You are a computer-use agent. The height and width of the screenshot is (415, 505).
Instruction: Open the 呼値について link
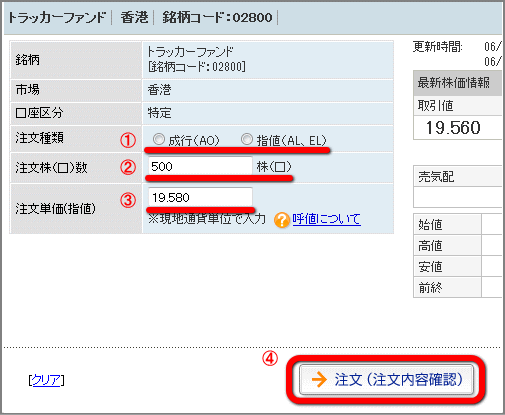point(326,219)
